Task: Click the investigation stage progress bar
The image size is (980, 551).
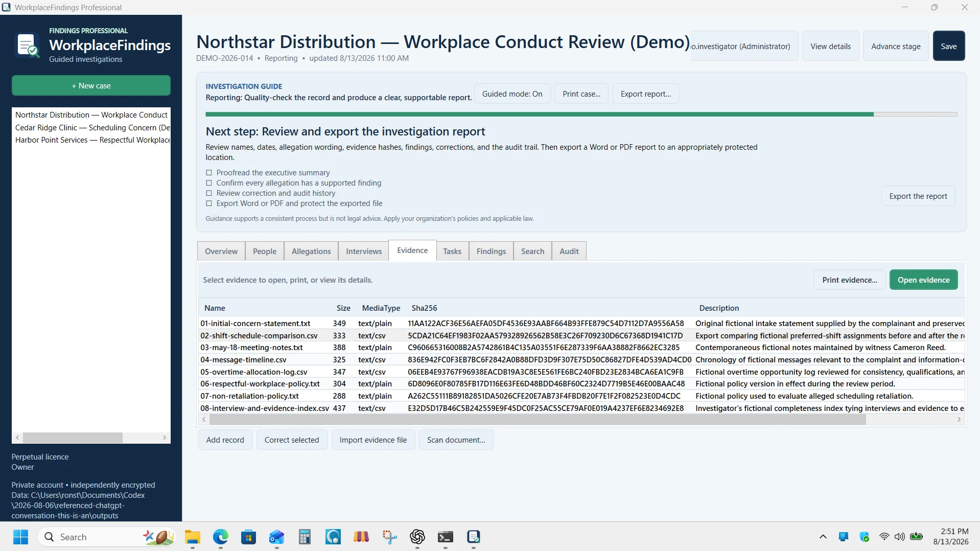Action: tap(581, 114)
